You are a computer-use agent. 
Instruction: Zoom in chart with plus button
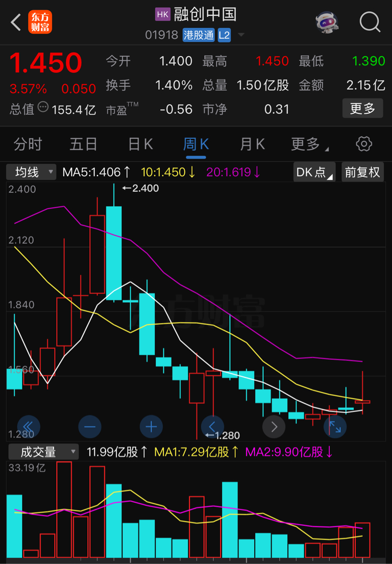152,427
